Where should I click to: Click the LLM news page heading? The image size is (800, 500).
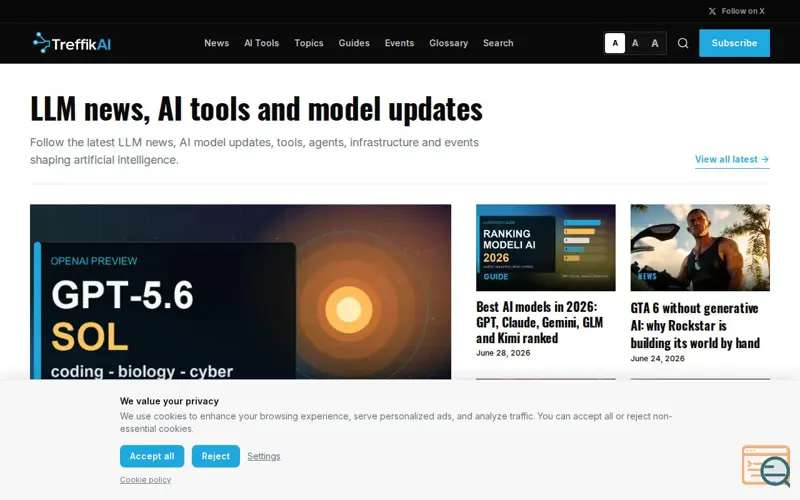(x=256, y=109)
